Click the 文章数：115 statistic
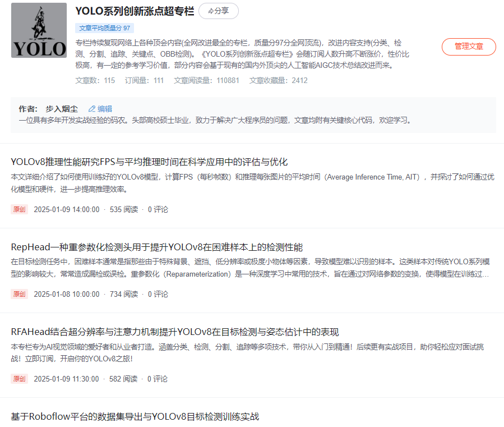This screenshot has height=427, width=504. [x=95, y=80]
